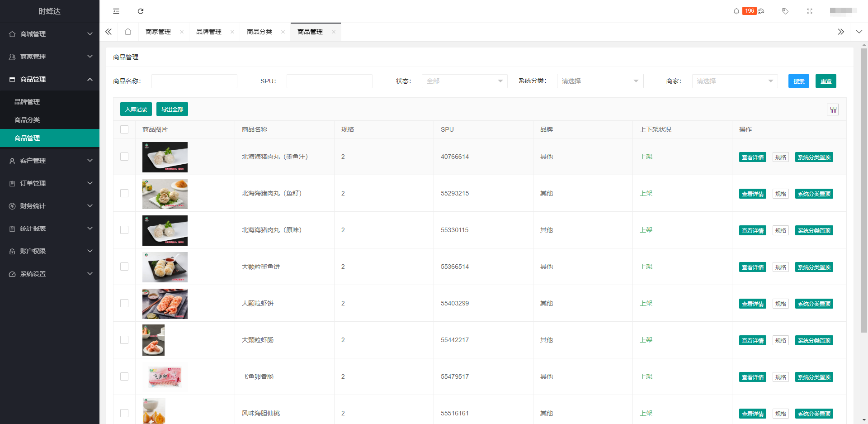Select the 北海海猪肉丸（墨鱼汁） row checkbox
This screenshot has height=424, width=868.
[124, 157]
